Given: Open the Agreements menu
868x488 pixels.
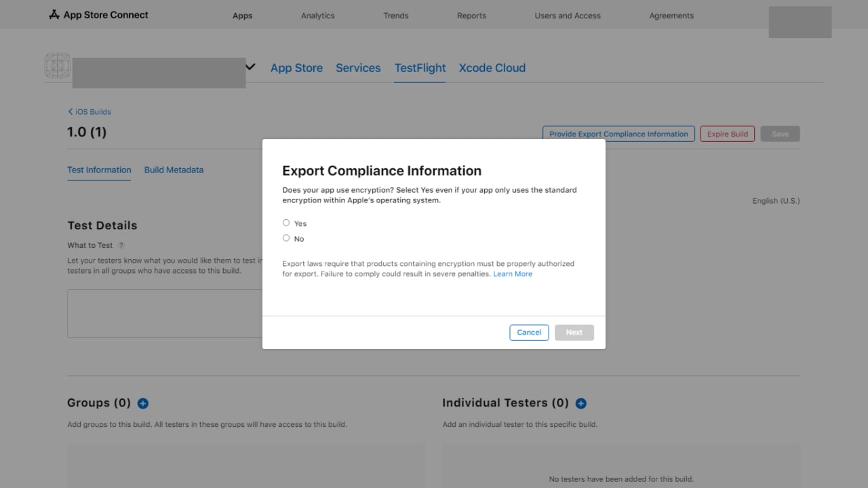Looking at the screenshot, I should tap(671, 16).
